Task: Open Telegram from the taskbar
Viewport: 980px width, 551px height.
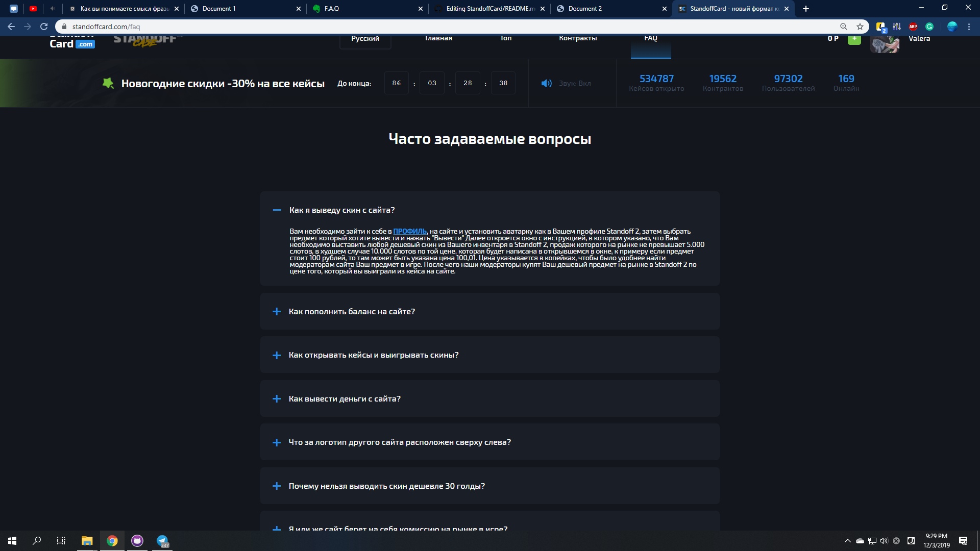Action: (162, 541)
